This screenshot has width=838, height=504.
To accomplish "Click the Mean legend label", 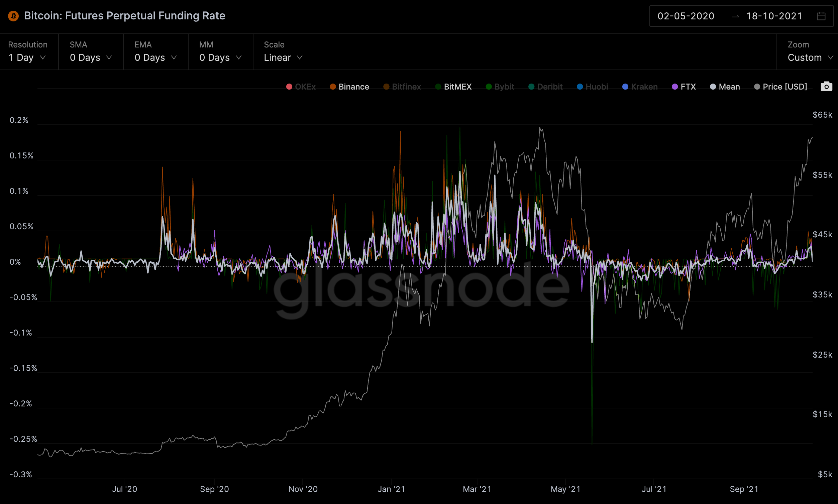I will coord(729,87).
